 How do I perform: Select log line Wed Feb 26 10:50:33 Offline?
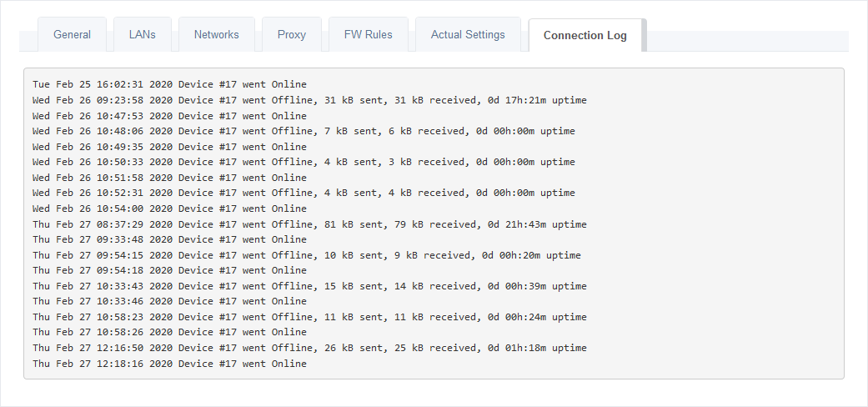[304, 163]
